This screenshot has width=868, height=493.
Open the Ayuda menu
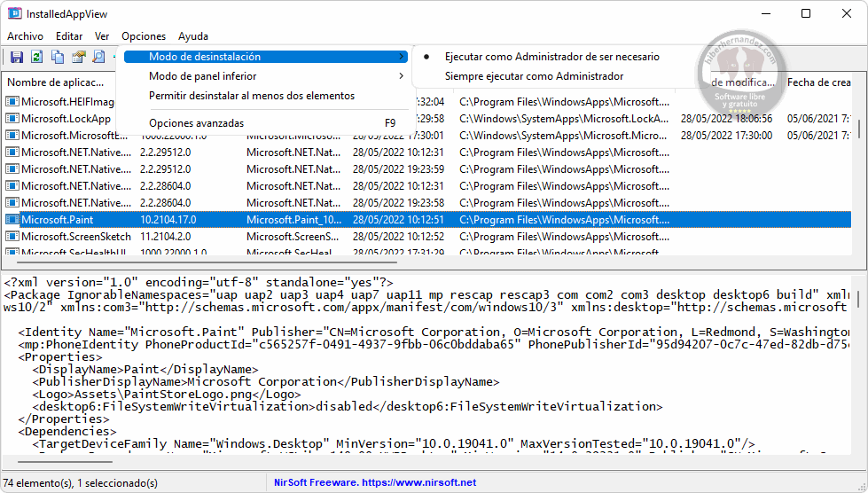click(x=193, y=36)
